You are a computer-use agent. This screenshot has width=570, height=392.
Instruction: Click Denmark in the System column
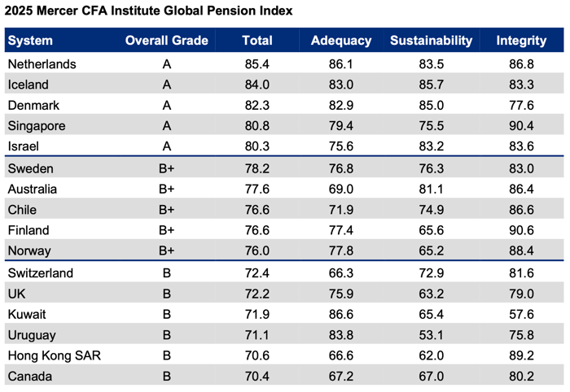(33, 105)
